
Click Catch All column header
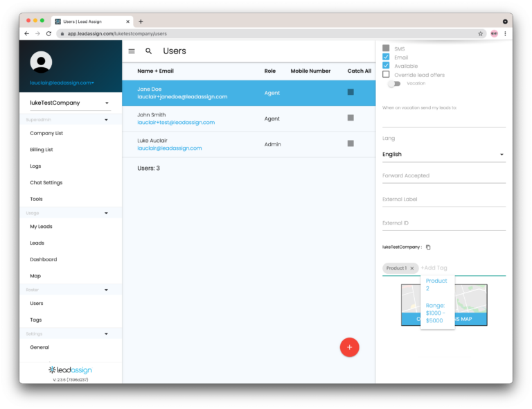click(x=360, y=71)
